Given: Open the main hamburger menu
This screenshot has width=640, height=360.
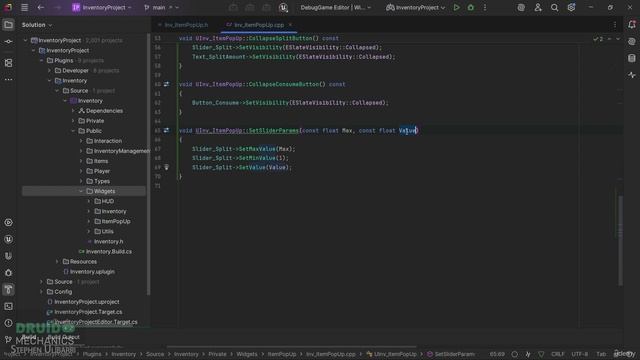Looking at the screenshot, I should coord(24,7).
